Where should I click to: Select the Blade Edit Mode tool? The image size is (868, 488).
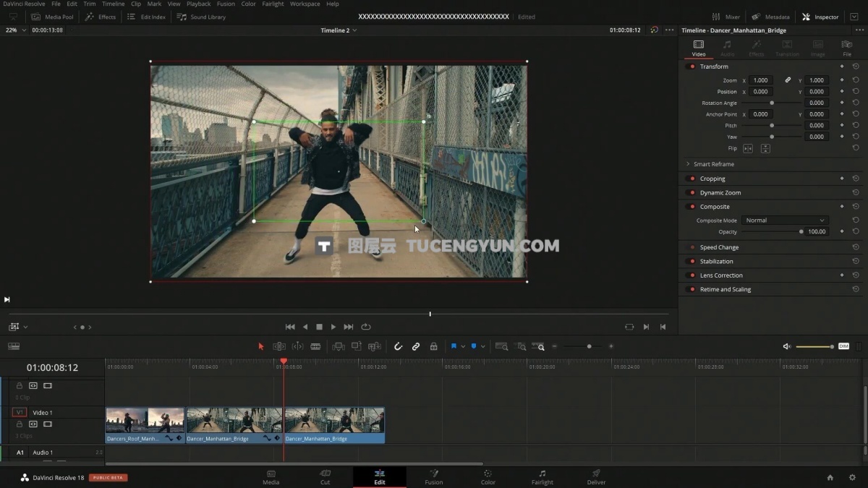[x=315, y=346]
